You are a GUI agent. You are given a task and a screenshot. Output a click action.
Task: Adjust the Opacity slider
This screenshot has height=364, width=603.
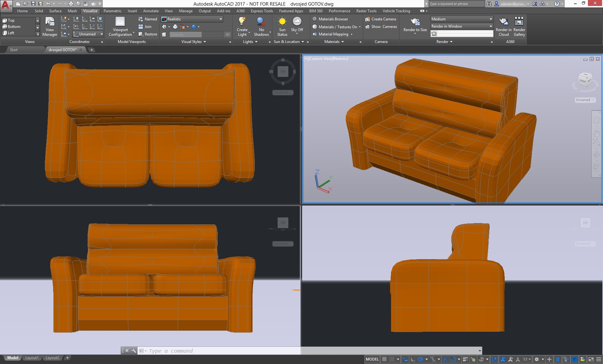pos(196,35)
